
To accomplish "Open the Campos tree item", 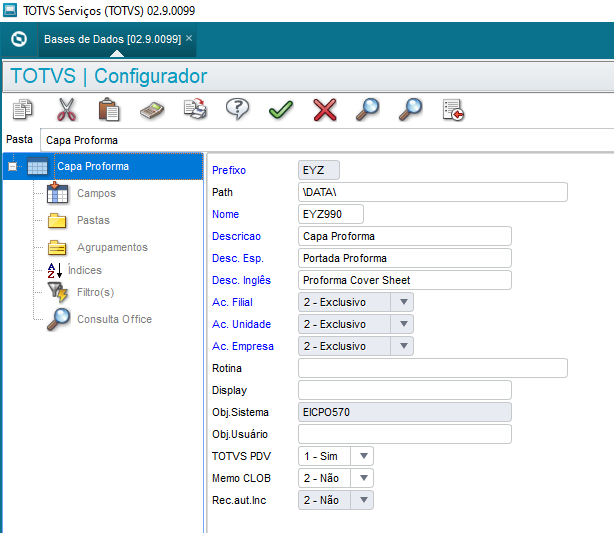I will tap(96, 193).
